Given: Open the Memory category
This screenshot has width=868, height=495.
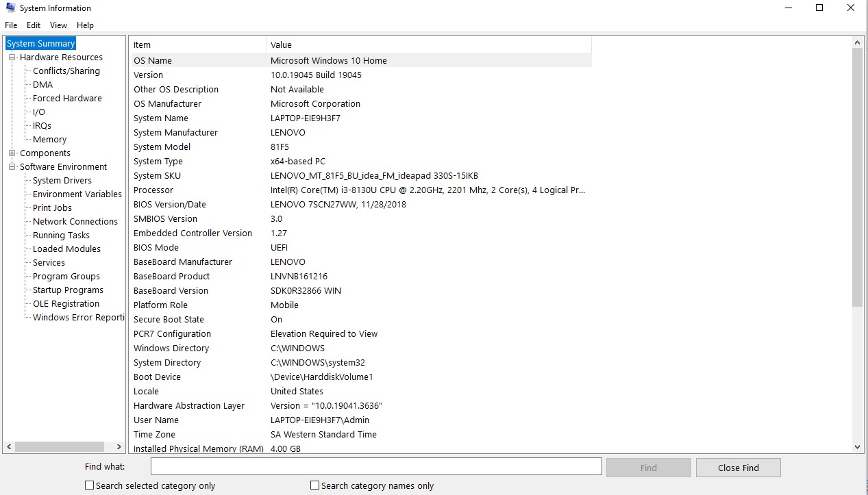Looking at the screenshot, I should tap(49, 140).
